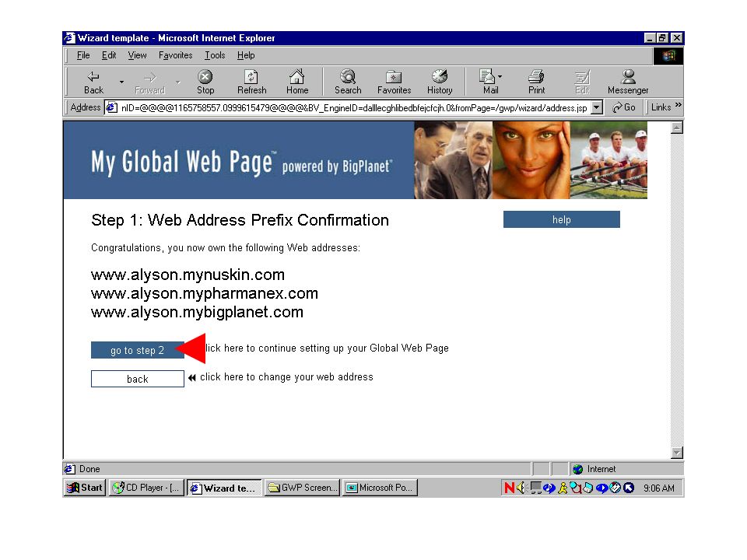This screenshot has width=747, height=560.
Task: Click the Address bar URL field
Action: click(354, 107)
